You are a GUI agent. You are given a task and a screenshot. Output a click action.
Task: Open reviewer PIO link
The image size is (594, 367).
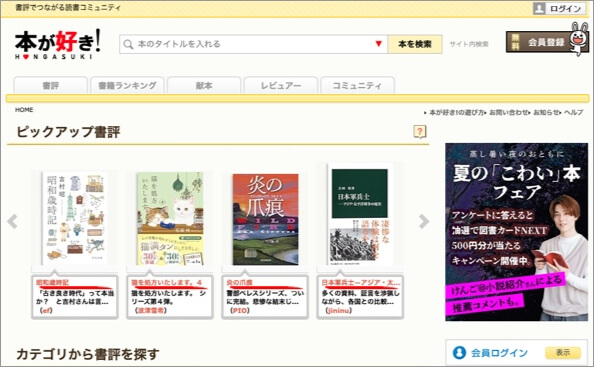coord(239,310)
